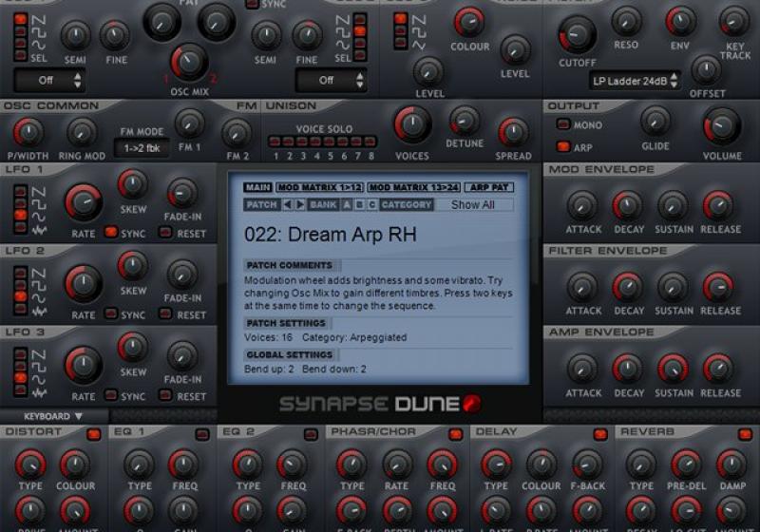The height and width of the screenshot is (532, 760).
Task: Click the OSC MIX knob
Action: (189, 63)
